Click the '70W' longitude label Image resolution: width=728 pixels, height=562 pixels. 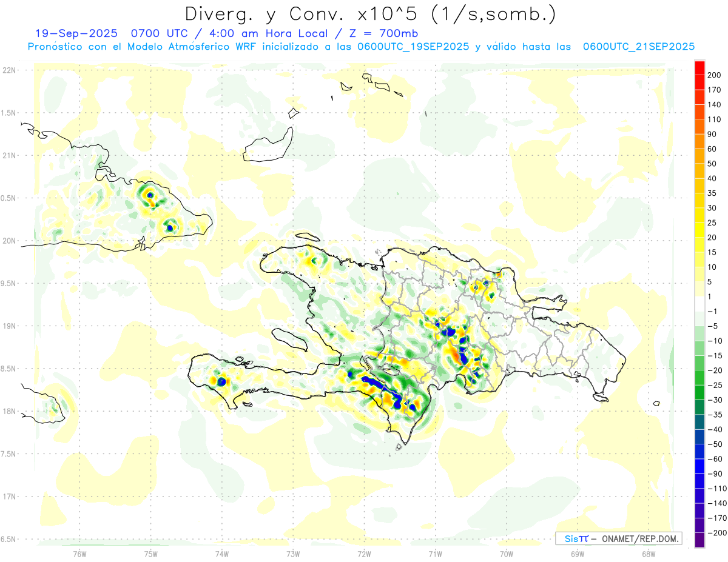point(507,554)
